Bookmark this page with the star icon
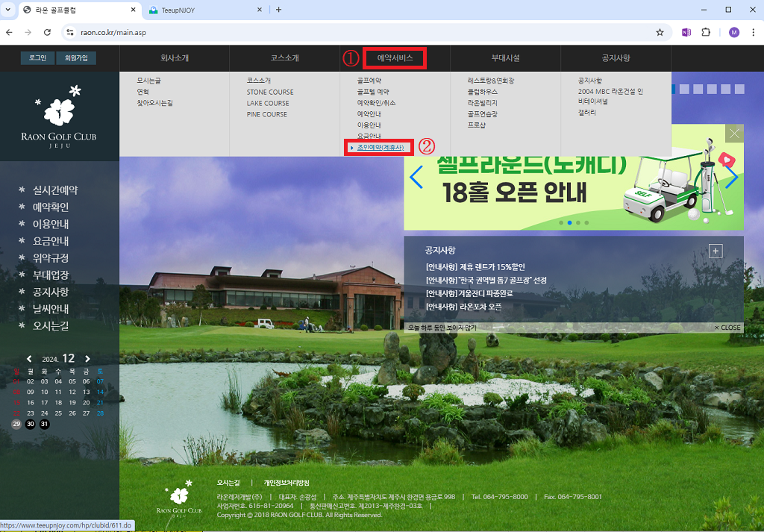The width and height of the screenshot is (764, 532). (660, 32)
